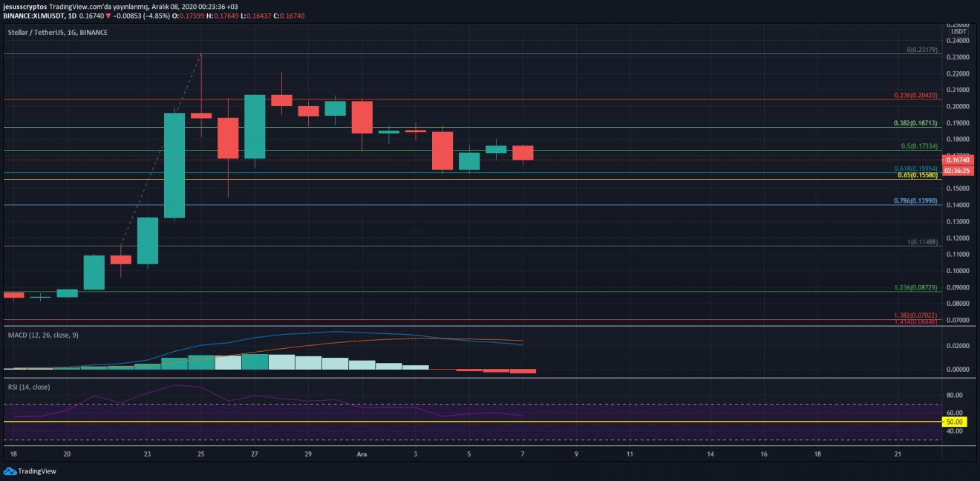
Task: Select the 0.236 (0.20420) red Fibonacci label
Action: coord(916,96)
